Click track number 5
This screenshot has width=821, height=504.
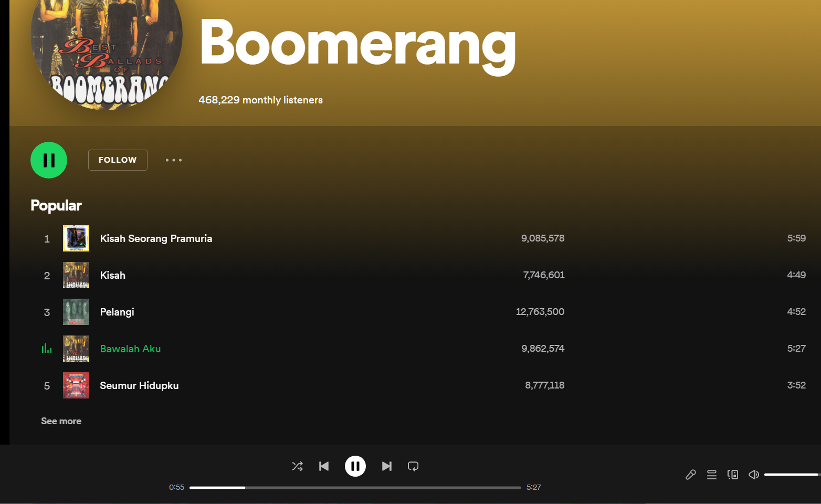tap(47, 386)
